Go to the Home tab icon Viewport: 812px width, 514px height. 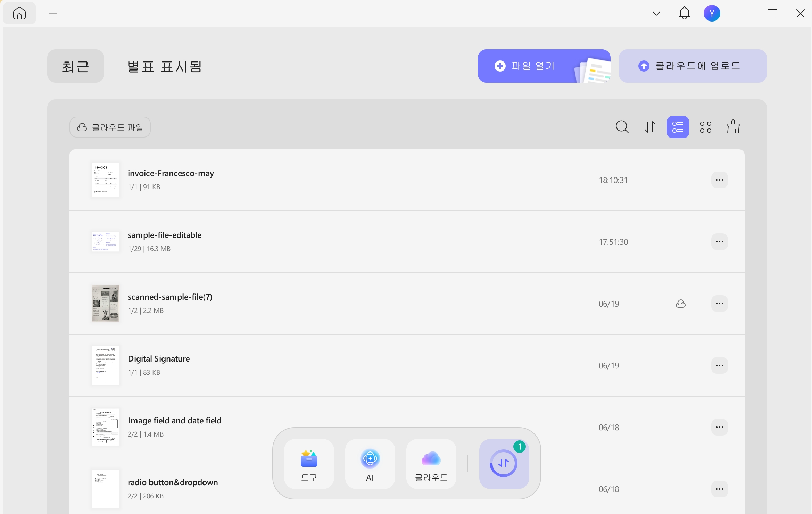coord(19,14)
